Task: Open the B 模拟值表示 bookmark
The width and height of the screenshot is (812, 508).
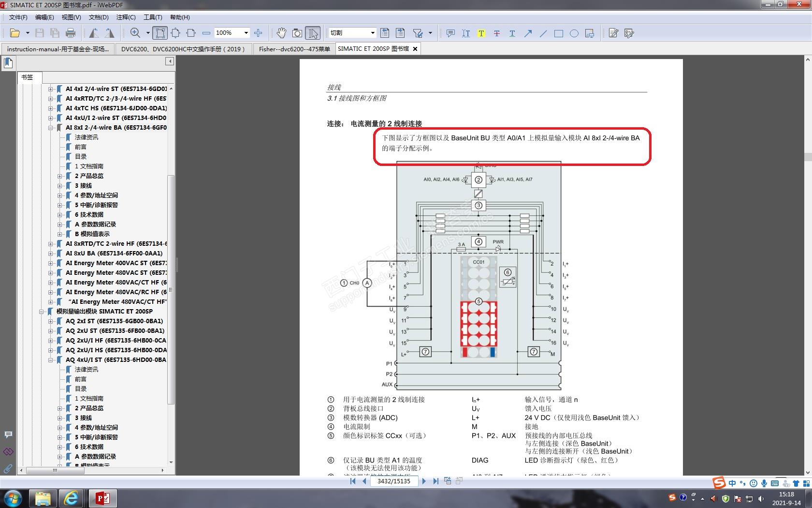Action: point(92,234)
